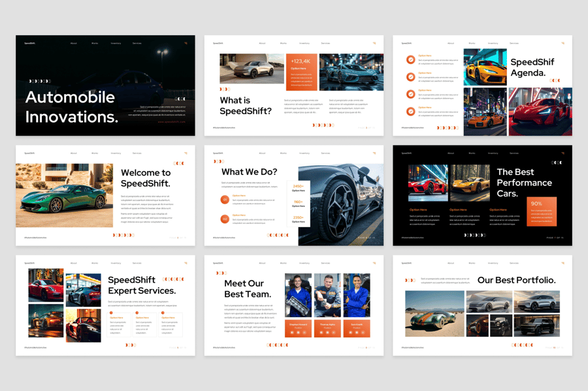This screenshot has width=588, height=391.
Task: Select the yellow car photo on the Agenda slide
Action: (x=485, y=67)
